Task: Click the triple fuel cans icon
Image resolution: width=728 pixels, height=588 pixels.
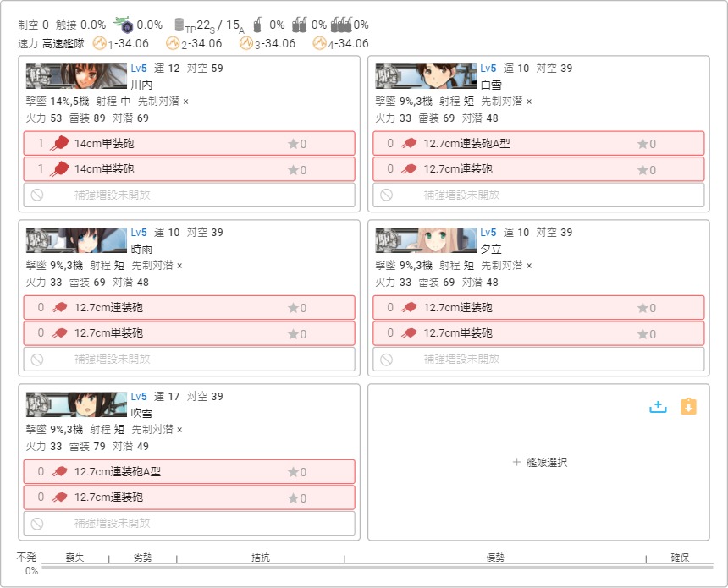Action: (x=341, y=25)
